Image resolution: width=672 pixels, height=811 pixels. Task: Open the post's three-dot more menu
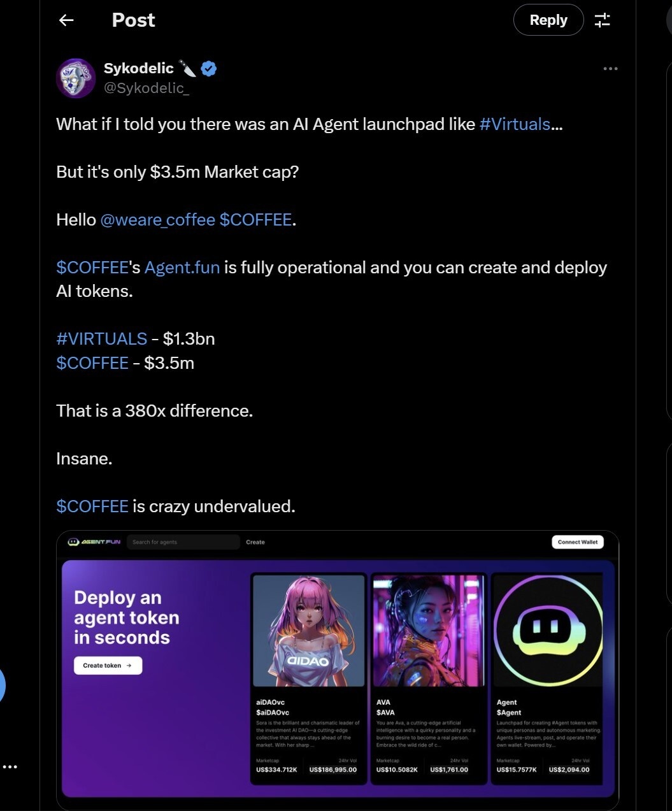[610, 68]
